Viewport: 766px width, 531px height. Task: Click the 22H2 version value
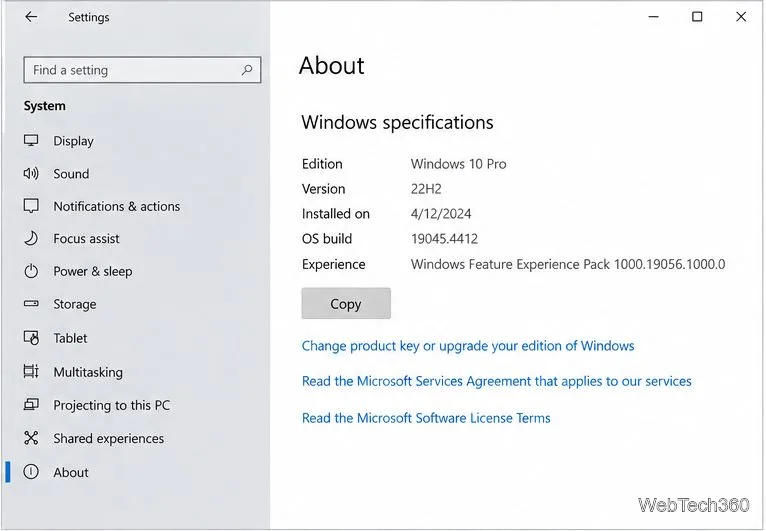426,189
